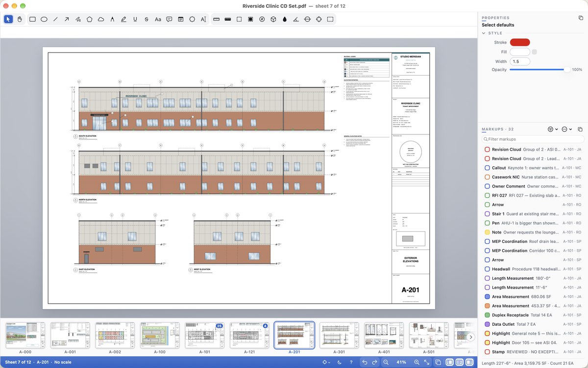Screen dimensions: 588x368
Task: Choose the pen ink tool
Action: (x=112, y=19)
